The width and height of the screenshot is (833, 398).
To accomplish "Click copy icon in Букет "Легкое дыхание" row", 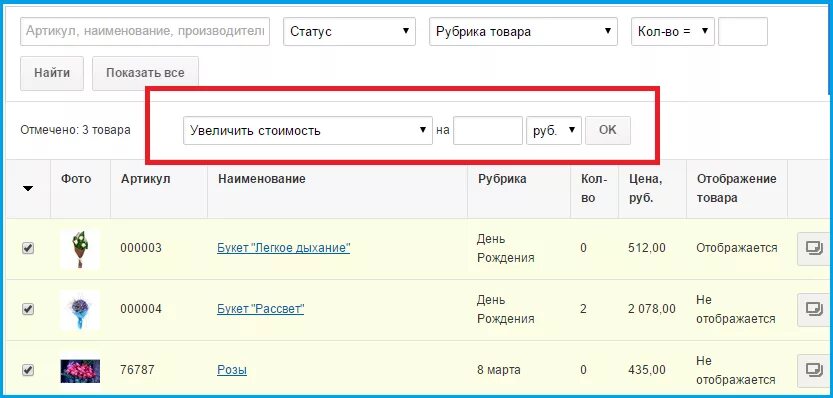I will pos(813,248).
